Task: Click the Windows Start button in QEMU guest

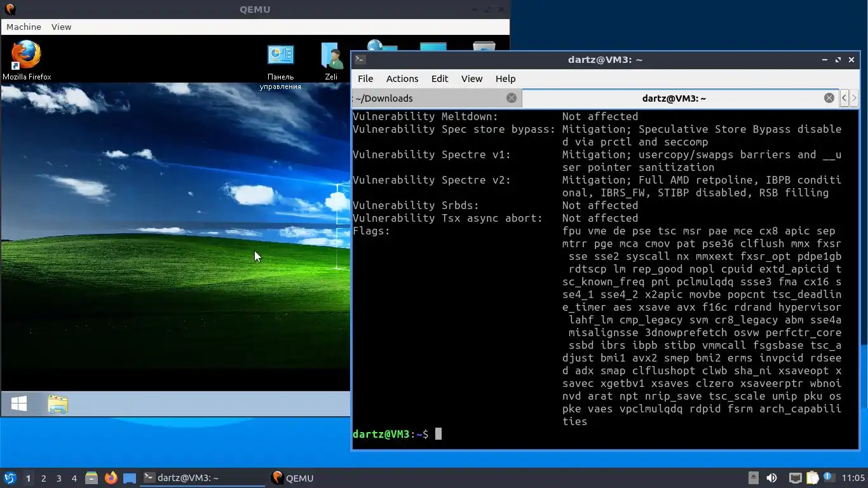Action: coord(19,404)
